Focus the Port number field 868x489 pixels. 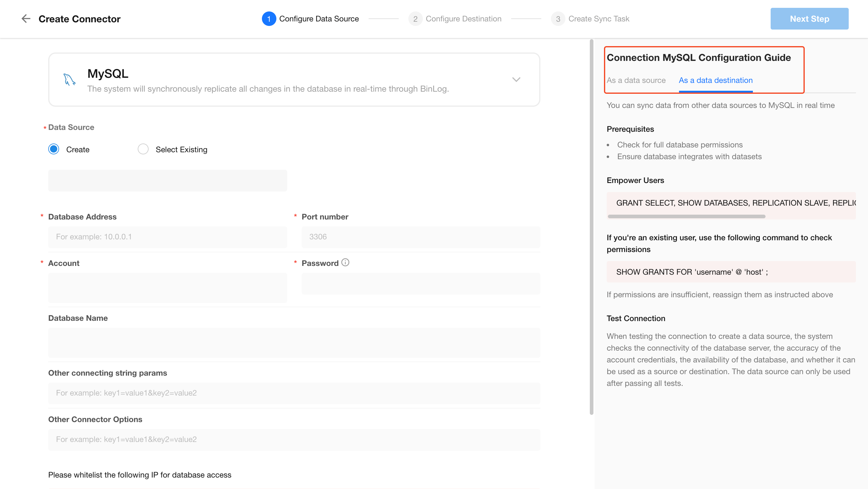point(420,237)
